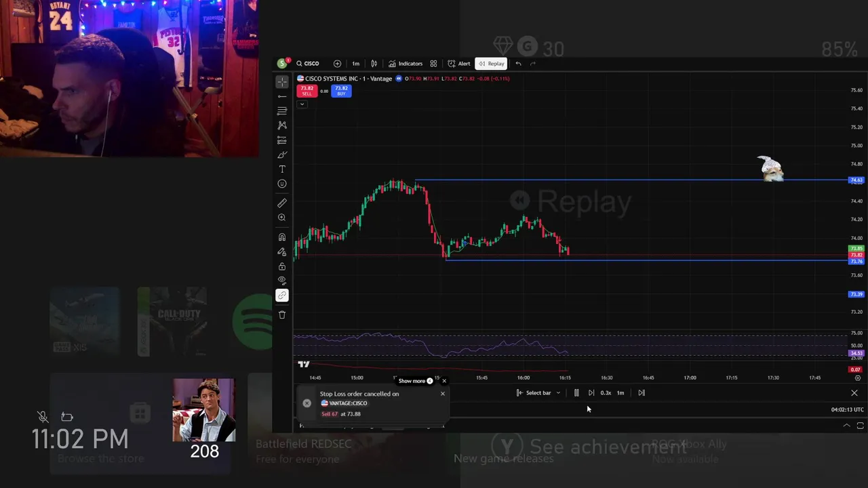Open the S profile avatar menu
Image resolution: width=868 pixels, height=488 pixels.
coord(282,64)
